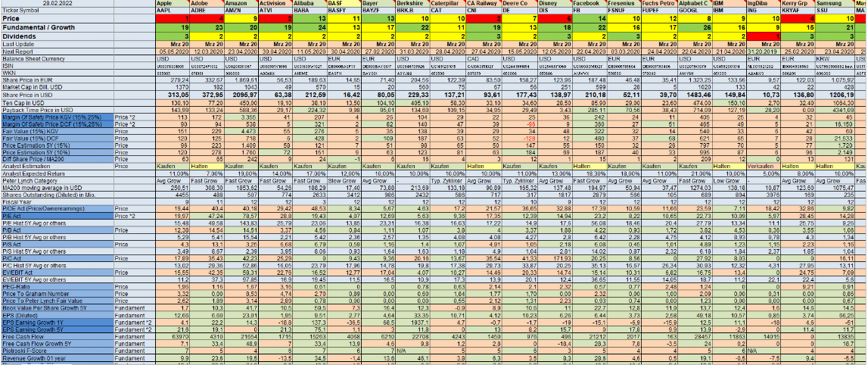Click the Piotroski F-Score row label
The image size is (868, 365).
(57, 351)
